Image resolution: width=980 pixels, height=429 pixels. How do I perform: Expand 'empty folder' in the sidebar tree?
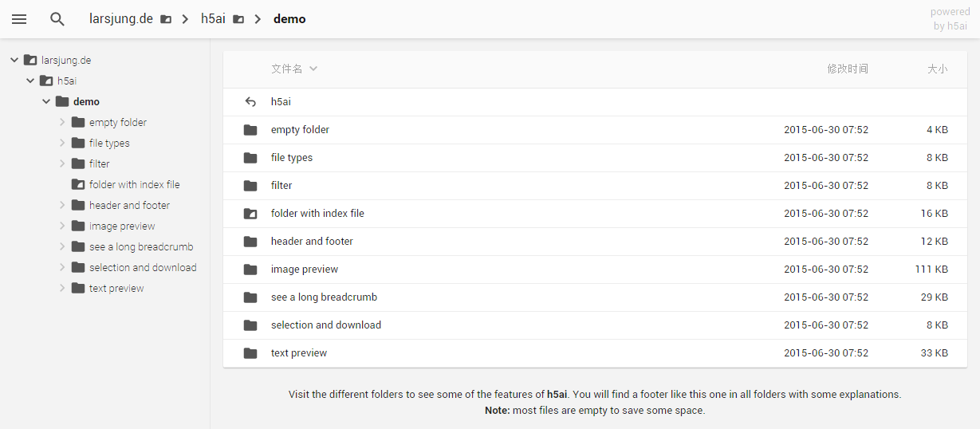point(62,122)
